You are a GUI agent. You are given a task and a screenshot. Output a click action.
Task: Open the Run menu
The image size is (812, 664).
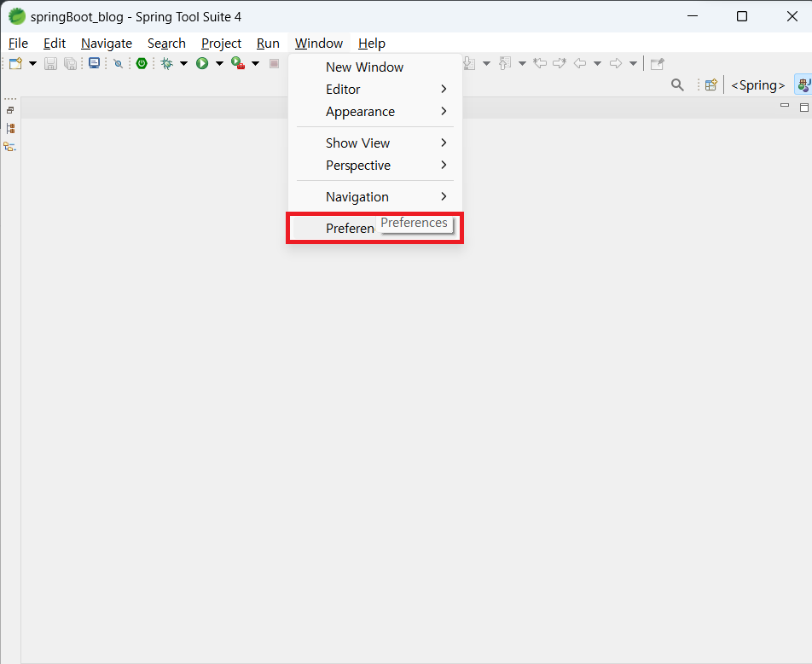pyautogui.click(x=268, y=43)
